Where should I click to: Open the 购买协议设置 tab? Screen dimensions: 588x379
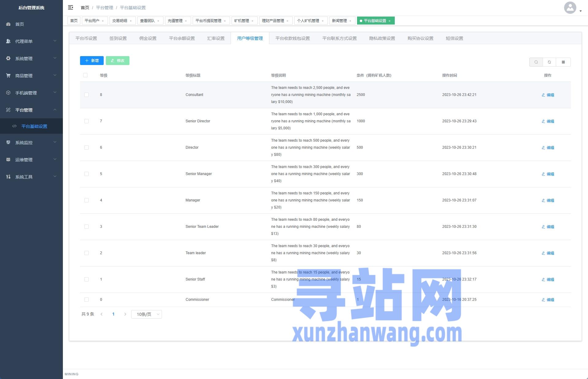[421, 38]
